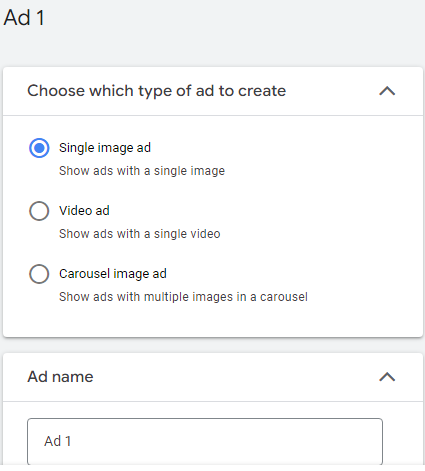
Task: Click the 'Choose which type of ad to create' heading
Action: click(x=156, y=91)
